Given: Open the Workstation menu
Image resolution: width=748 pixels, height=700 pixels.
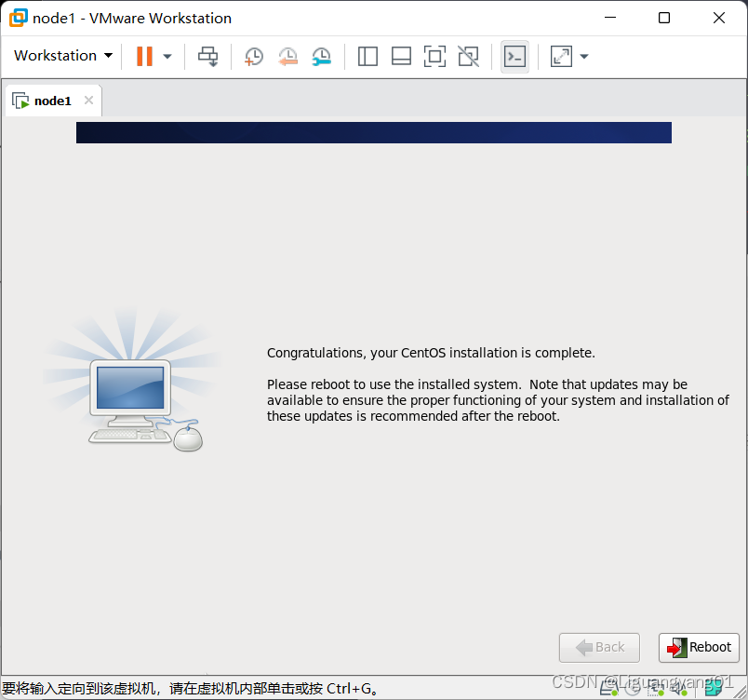Looking at the screenshot, I should [63, 56].
